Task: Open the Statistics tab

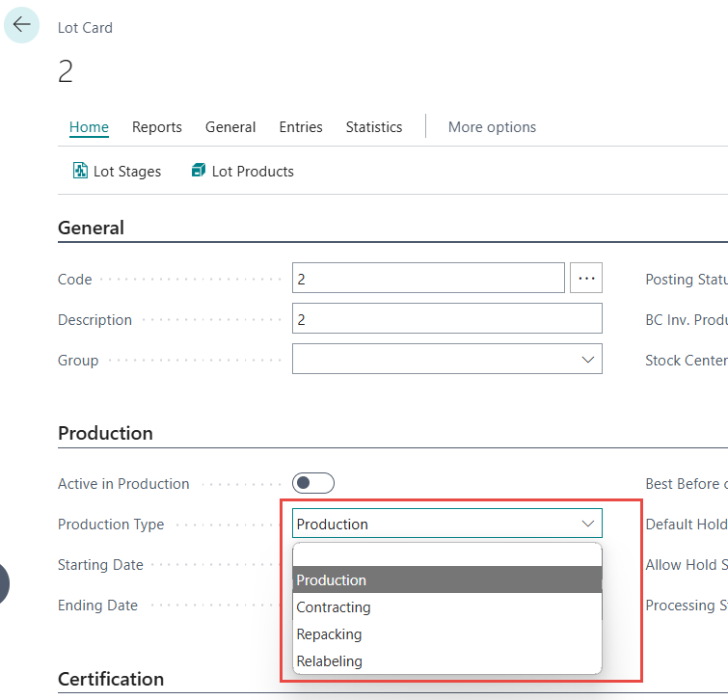Action: (x=374, y=127)
